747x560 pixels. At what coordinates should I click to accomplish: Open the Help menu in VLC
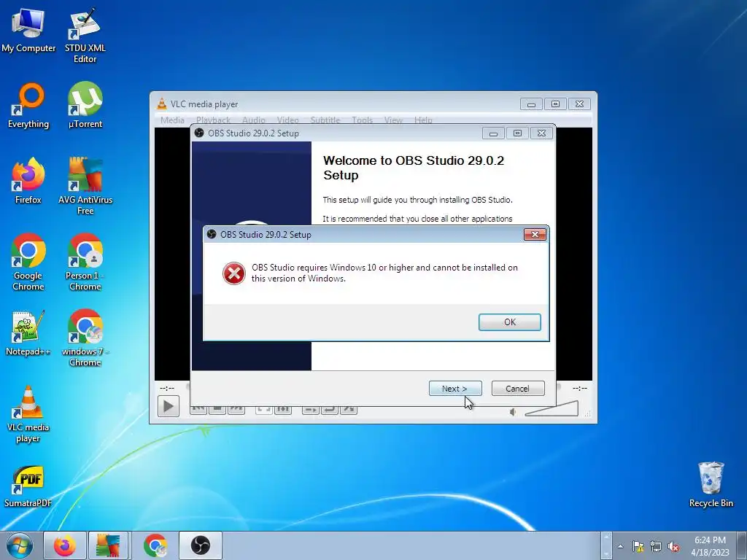423,120
